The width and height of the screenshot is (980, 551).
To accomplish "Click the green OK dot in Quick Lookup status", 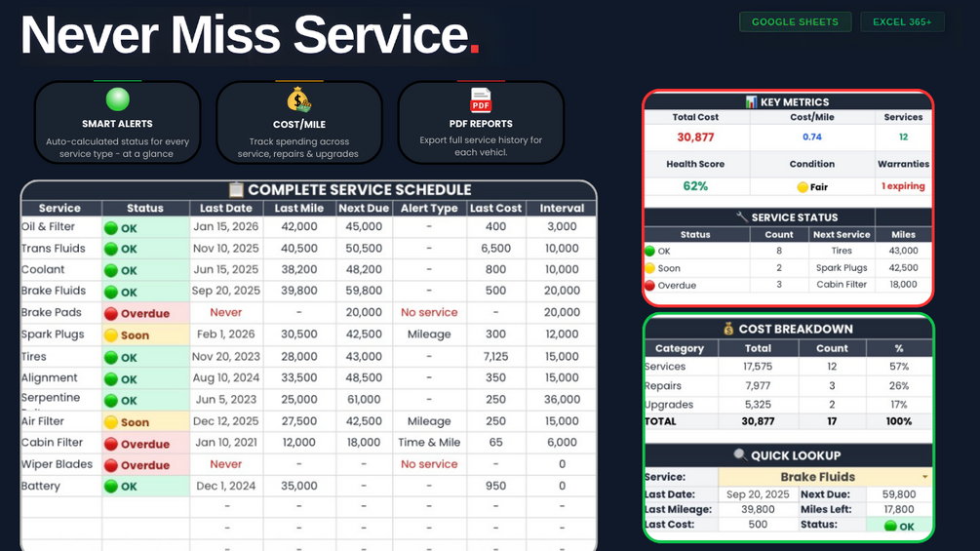I will click(890, 526).
